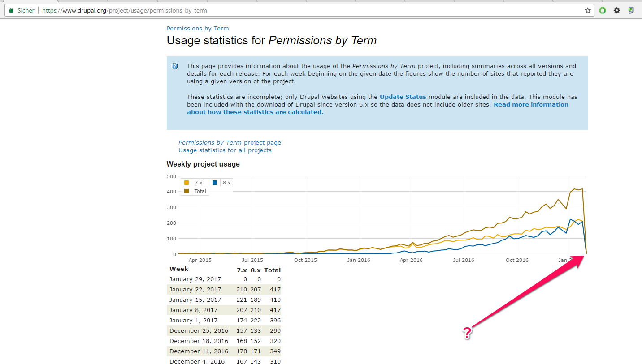The height and width of the screenshot is (364, 642).
Task: Click the bookmark star icon
Action: [587, 10]
